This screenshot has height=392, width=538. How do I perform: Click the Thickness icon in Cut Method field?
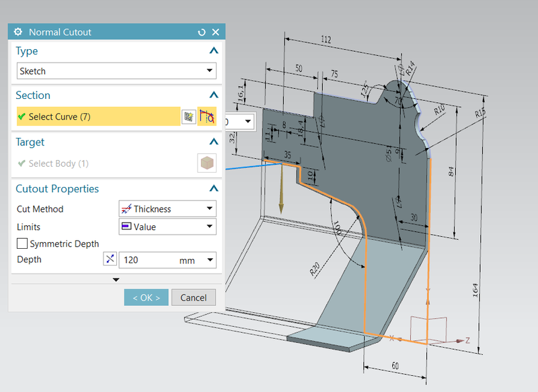pyautogui.click(x=126, y=208)
